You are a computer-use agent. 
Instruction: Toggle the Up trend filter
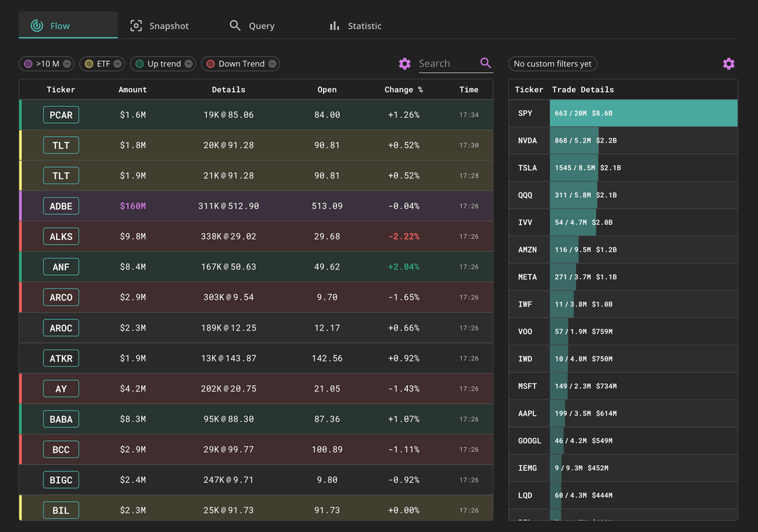pyautogui.click(x=163, y=64)
